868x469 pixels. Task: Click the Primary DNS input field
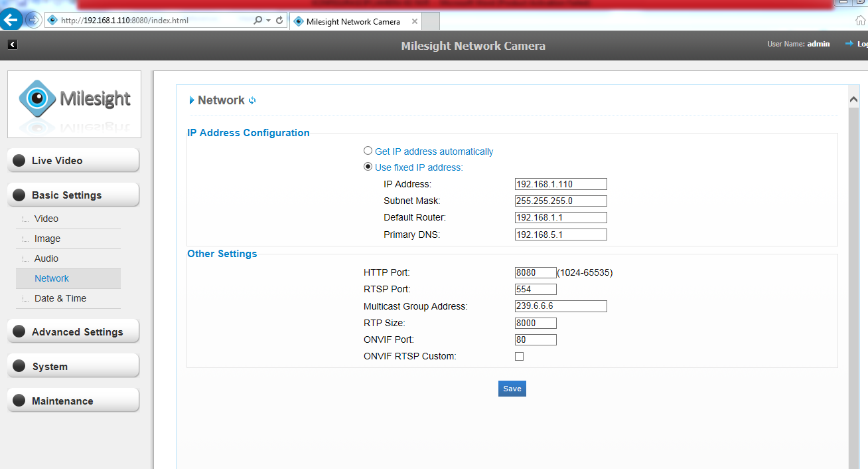tap(561, 234)
